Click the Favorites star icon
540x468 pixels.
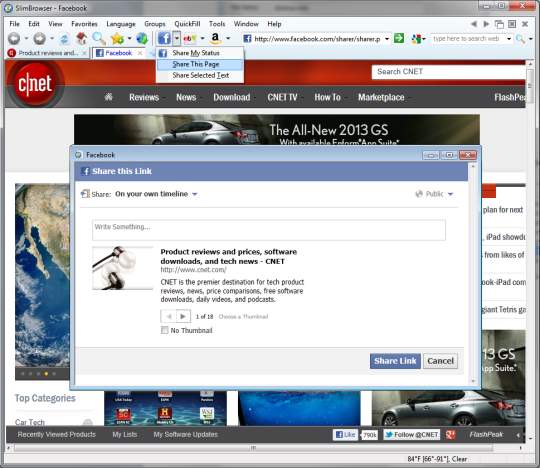(117, 38)
